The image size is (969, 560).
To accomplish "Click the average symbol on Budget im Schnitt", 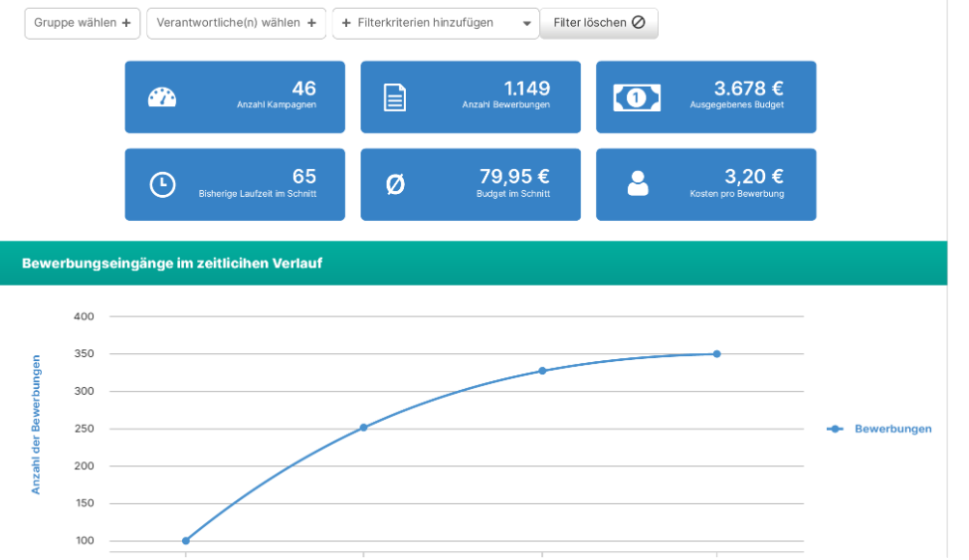I will (x=395, y=184).
